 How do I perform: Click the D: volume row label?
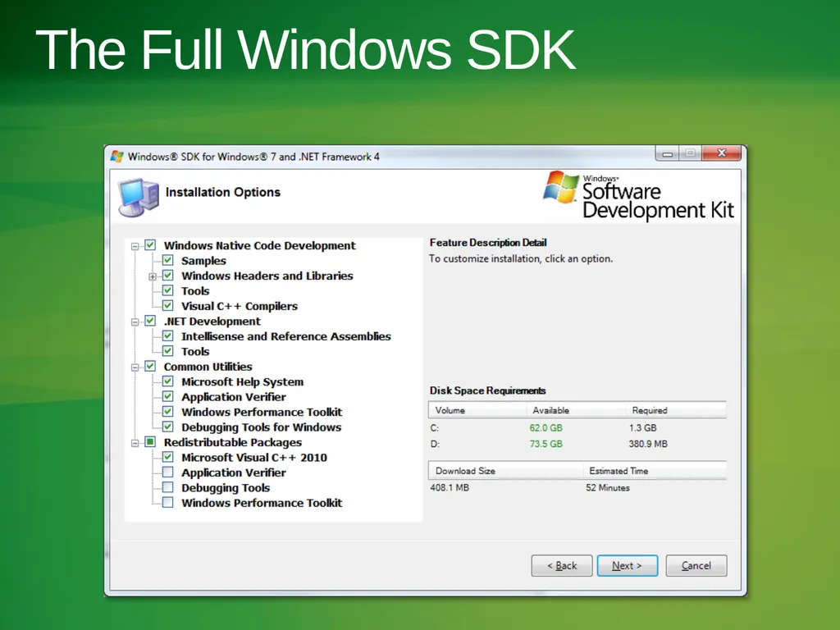435,444
